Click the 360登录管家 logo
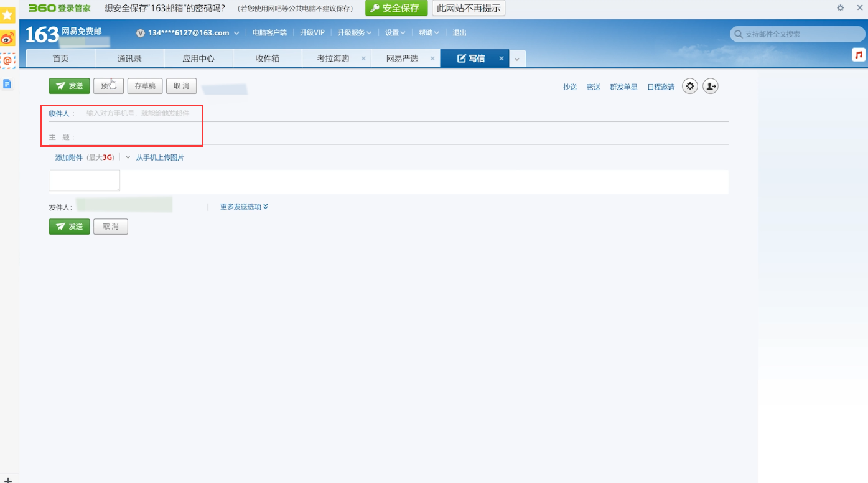The height and width of the screenshot is (483, 868). [x=60, y=8]
